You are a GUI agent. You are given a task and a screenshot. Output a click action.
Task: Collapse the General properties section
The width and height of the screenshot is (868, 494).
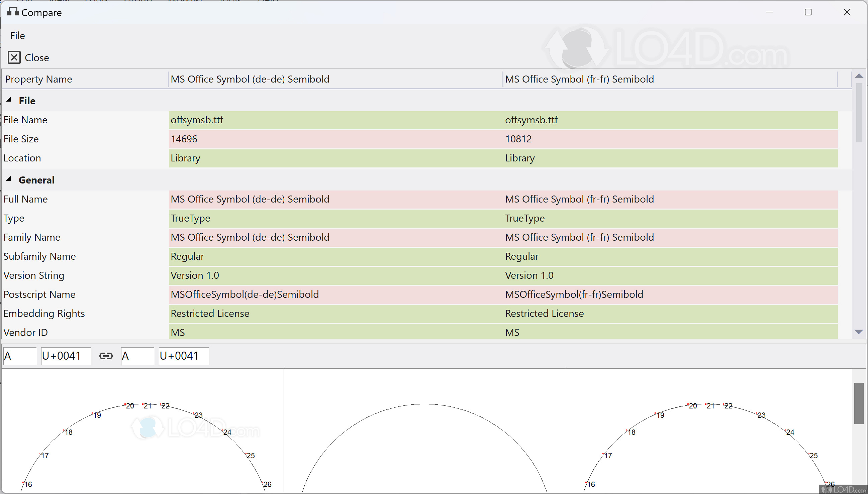point(9,179)
